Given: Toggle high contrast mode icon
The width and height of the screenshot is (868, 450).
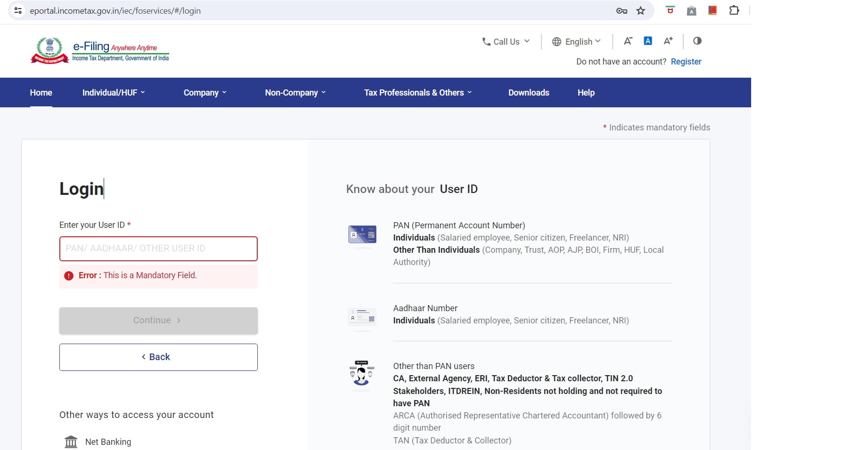Looking at the screenshot, I should [697, 41].
